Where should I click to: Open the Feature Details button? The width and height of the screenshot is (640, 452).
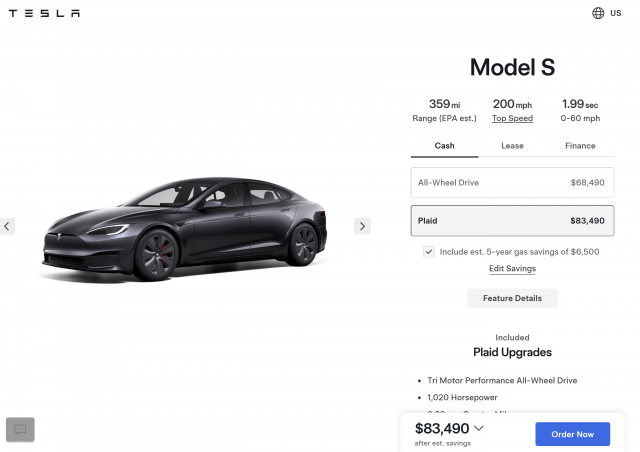[x=512, y=298]
